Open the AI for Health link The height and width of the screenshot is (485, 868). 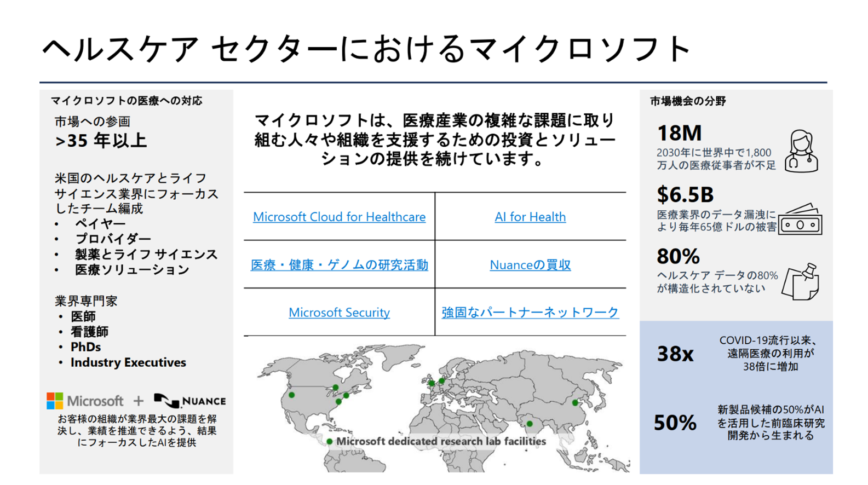(530, 217)
